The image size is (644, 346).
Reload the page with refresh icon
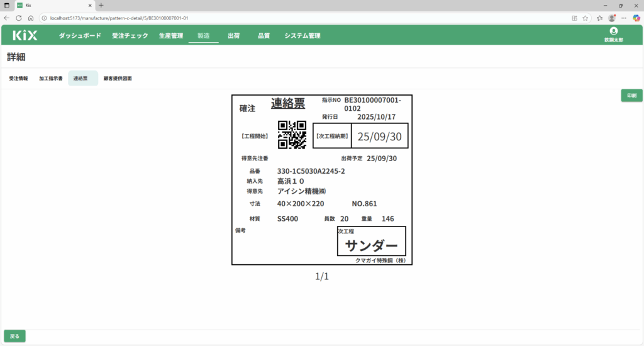pos(19,18)
